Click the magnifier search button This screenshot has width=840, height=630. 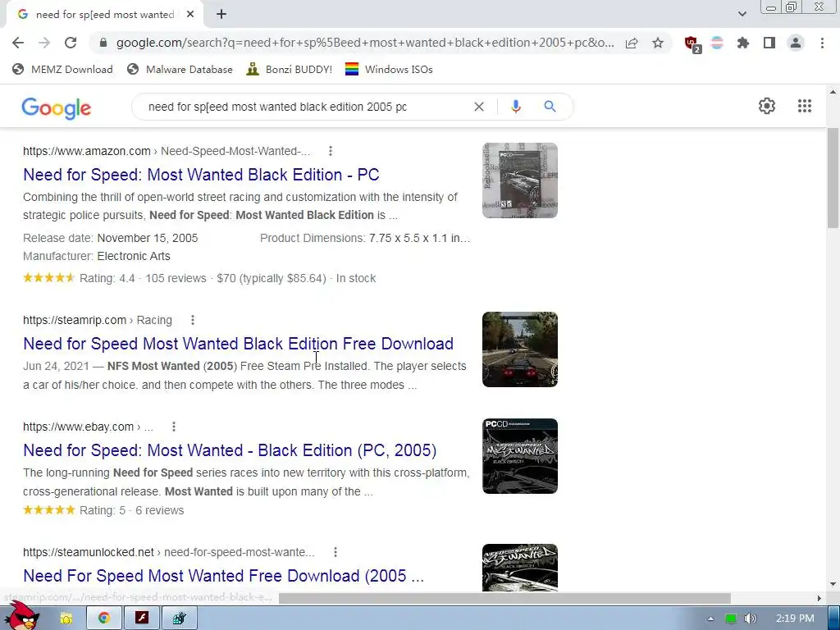[x=550, y=107]
